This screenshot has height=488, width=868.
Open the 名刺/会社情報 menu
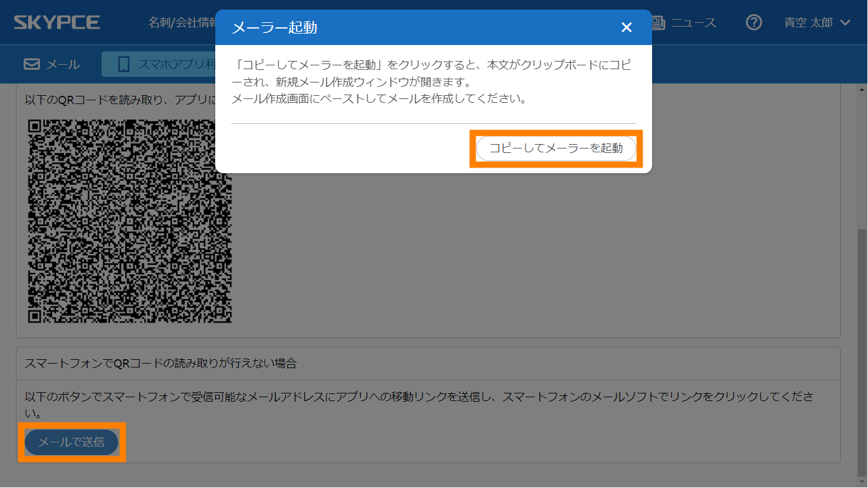[182, 23]
